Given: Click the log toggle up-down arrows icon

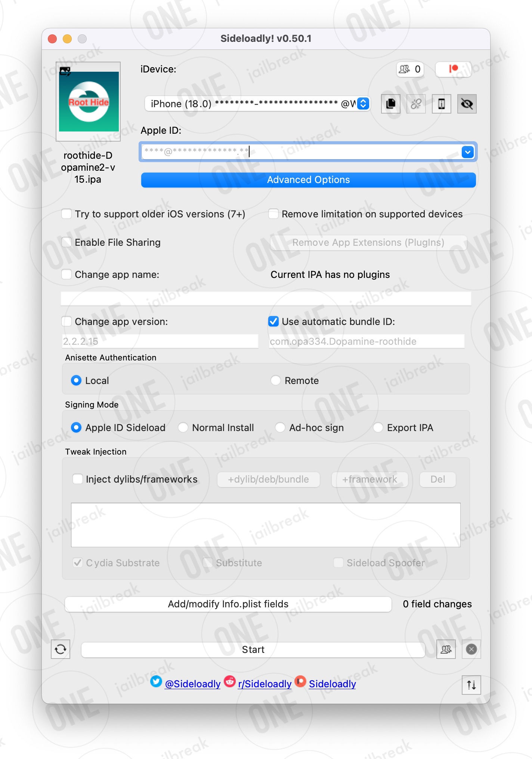Looking at the screenshot, I should click(x=471, y=685).
